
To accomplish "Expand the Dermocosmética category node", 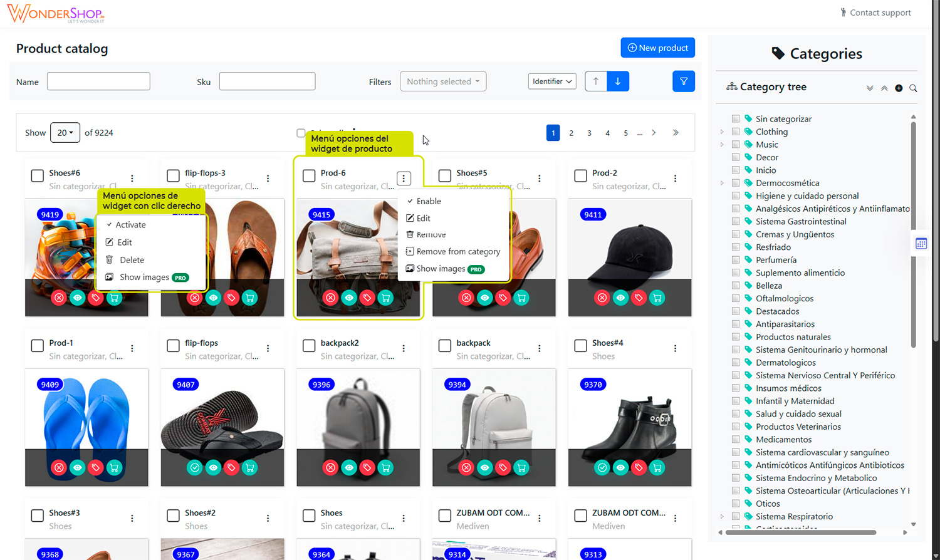I will [x=722, y=183].
